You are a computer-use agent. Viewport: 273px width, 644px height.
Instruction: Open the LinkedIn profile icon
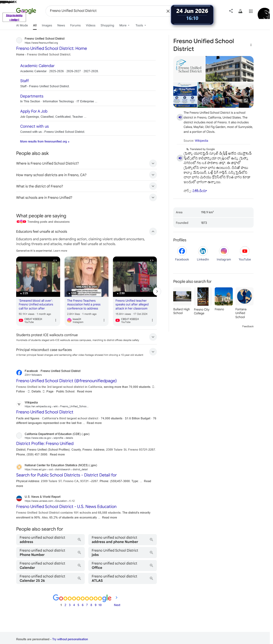pyautogui.click(x=203, y=251)
